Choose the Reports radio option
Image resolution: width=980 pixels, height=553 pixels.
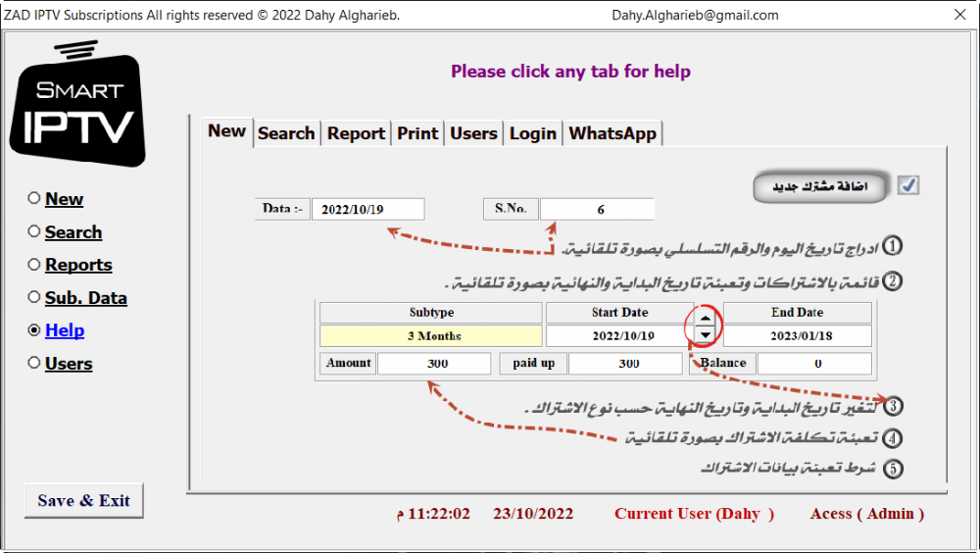[34, 265]
